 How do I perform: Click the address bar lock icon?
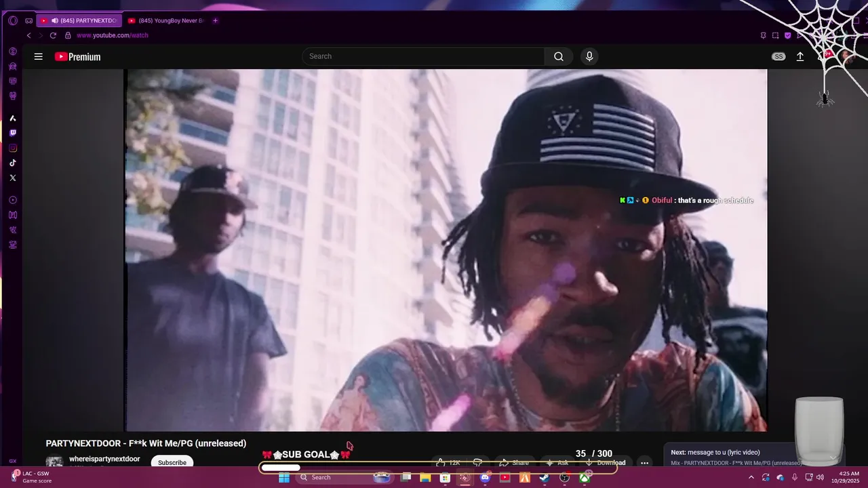pos(68,35)
